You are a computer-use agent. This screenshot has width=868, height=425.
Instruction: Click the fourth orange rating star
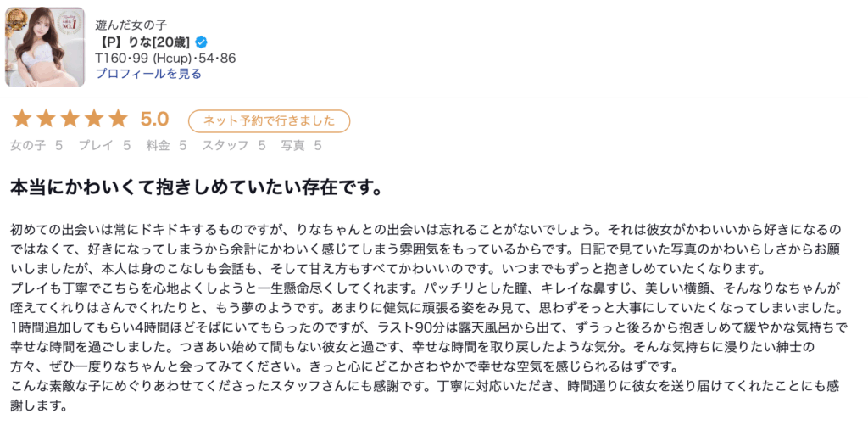tap(94, 120)
